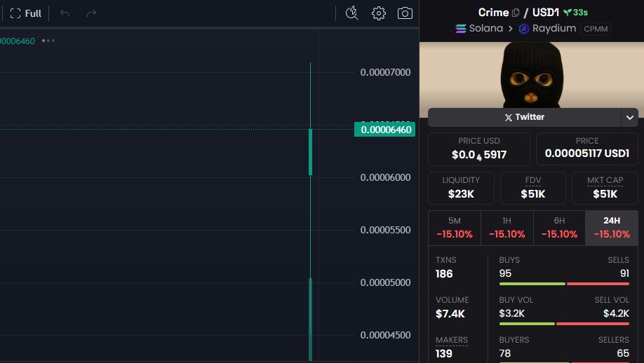
Task: Open the Solana chain link
Action: pyautogui.click(x=486, y=28)
